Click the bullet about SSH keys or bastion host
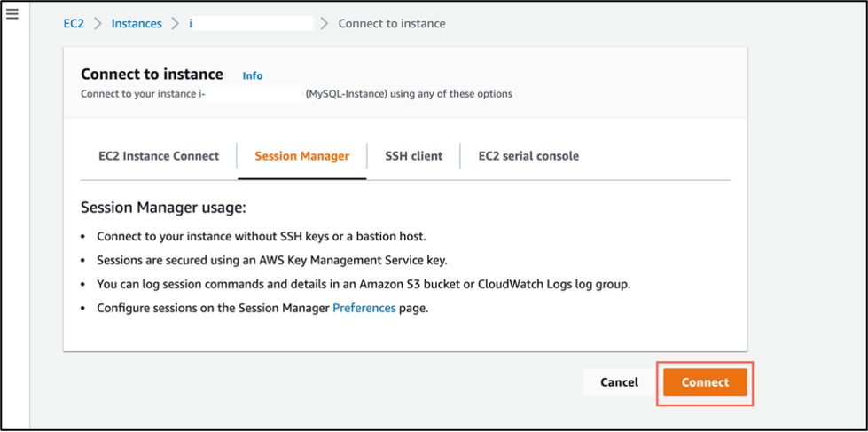868x432 pixels. [x=262, y=237]
